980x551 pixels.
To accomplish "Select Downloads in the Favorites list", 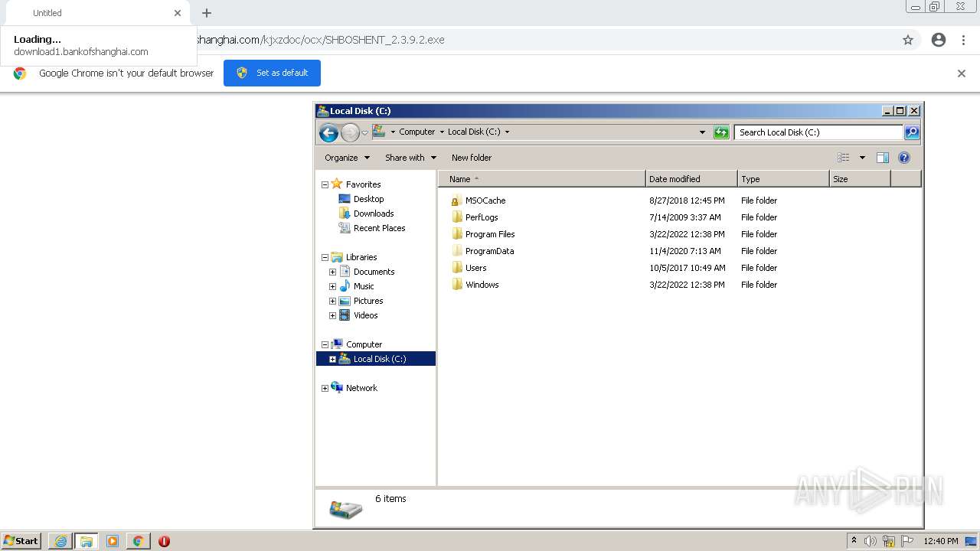I will (374, 214).
